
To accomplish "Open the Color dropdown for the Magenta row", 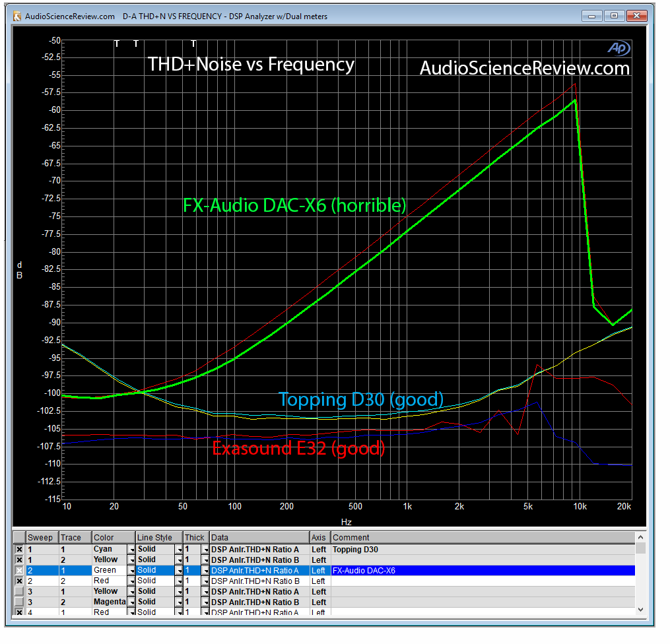I will pyautogui.click(x=131, y=602).
